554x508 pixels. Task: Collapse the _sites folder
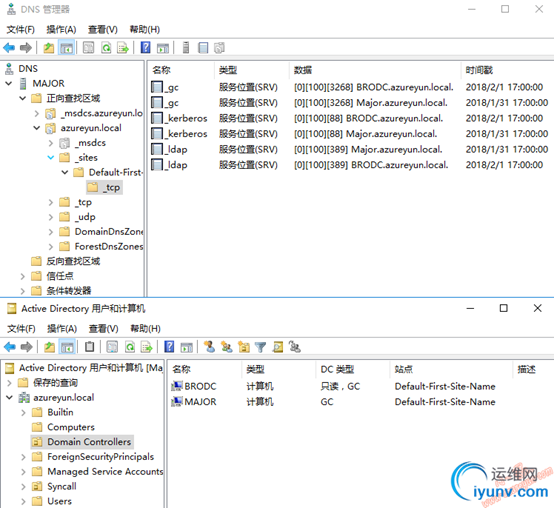(51, 158)
